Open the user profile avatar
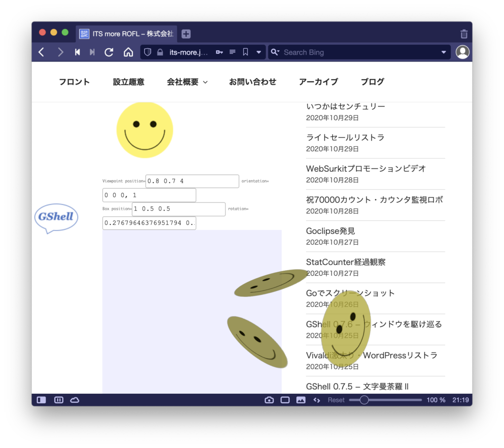 coord(462,52)
